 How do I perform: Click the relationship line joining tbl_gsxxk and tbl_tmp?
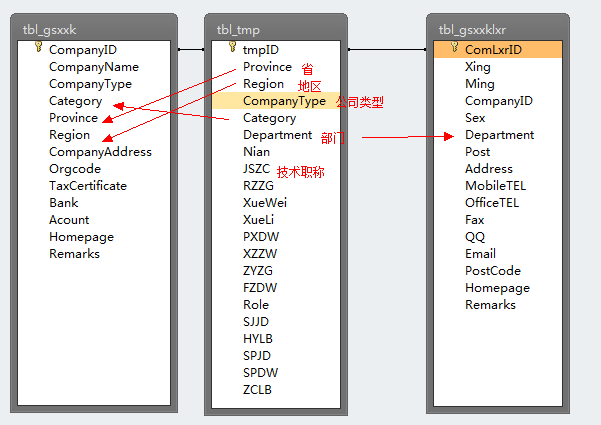tap(191, 49)
